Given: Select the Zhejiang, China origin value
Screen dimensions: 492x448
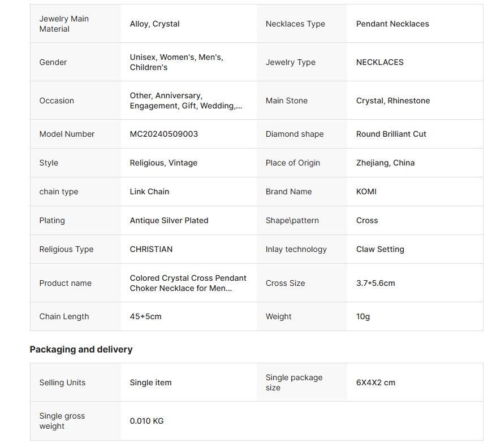Looking at the screenshot, I should tap(385, 163).
